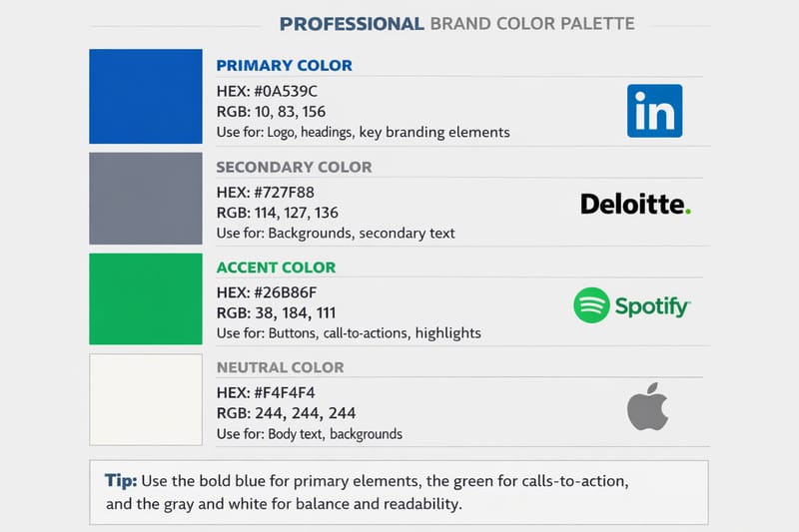Select the gray secondary color swatch
799x532 pixels.
[146, 199]
